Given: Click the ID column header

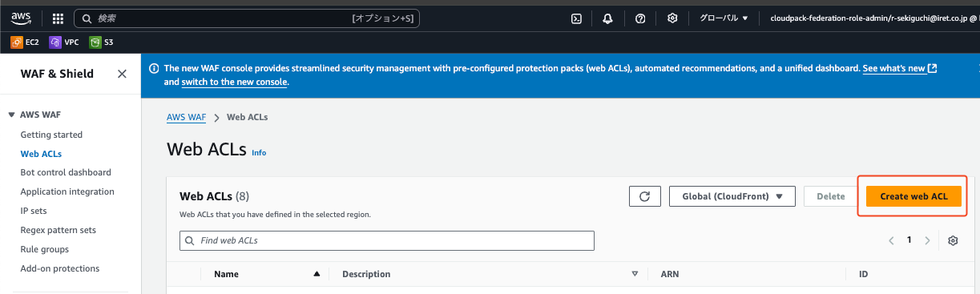Looking at the screenshot, I should click(x=864, y=274).
